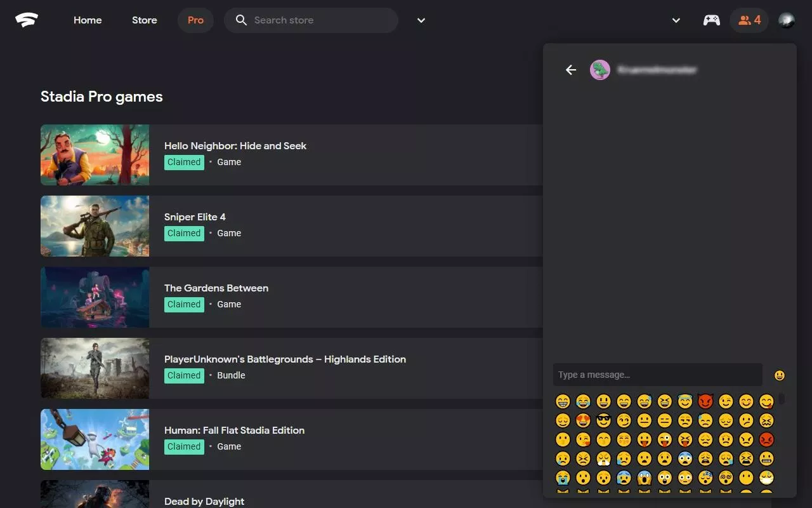Insert the sunglasses emoji

point(603,420)
